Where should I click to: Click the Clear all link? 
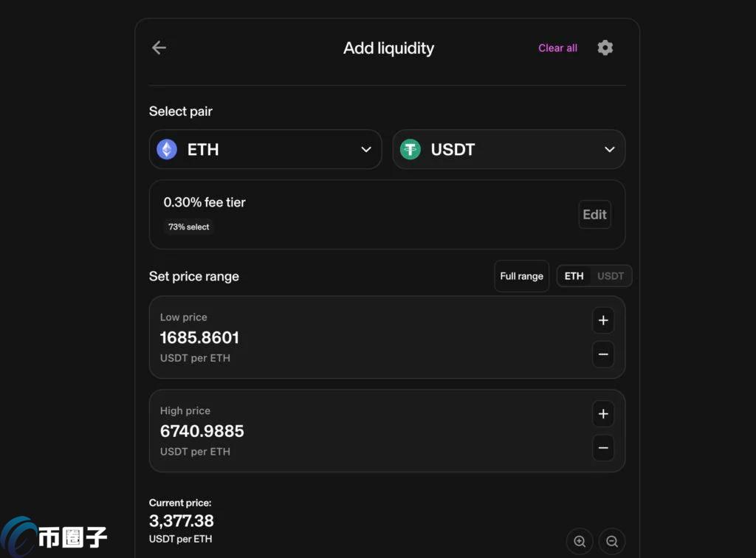point(557,48)
